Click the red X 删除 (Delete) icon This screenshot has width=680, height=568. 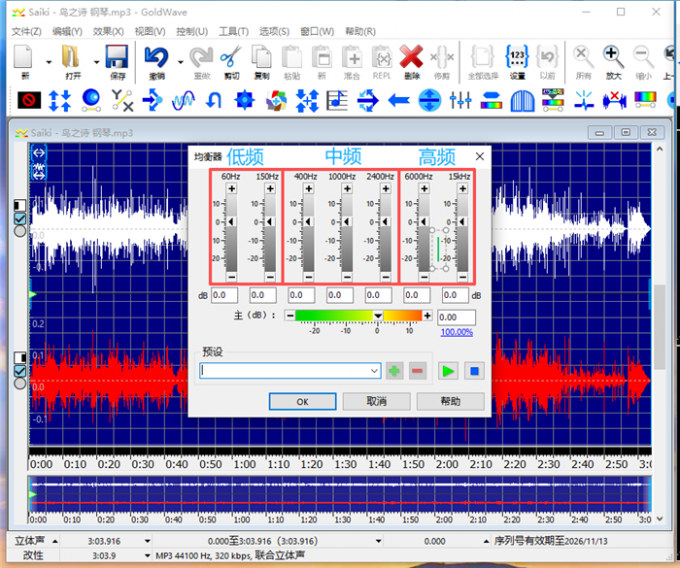(x=411, y=58)
